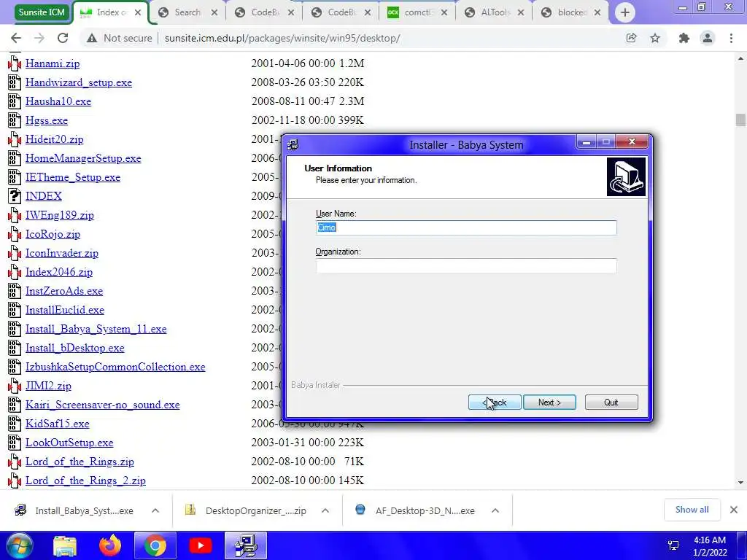Viewport: 747px width, 560px height.
Task: Open the IconInvader.zip link
Action: [62, 253]
